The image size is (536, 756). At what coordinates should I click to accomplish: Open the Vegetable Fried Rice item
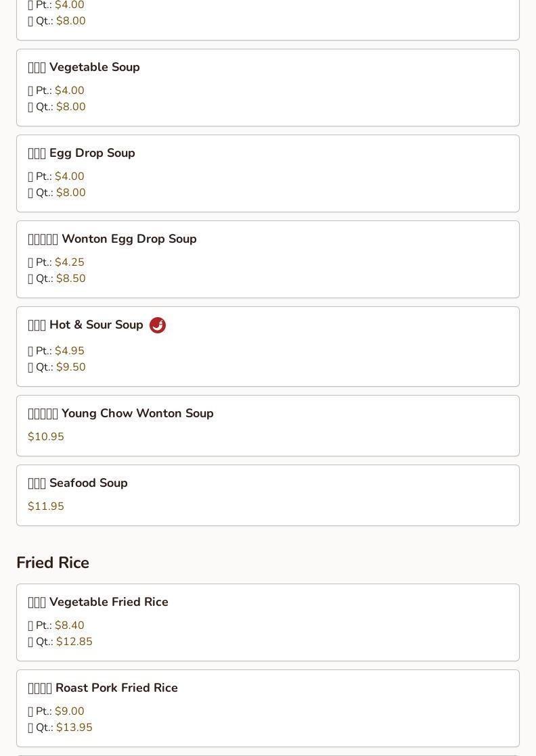98,602
